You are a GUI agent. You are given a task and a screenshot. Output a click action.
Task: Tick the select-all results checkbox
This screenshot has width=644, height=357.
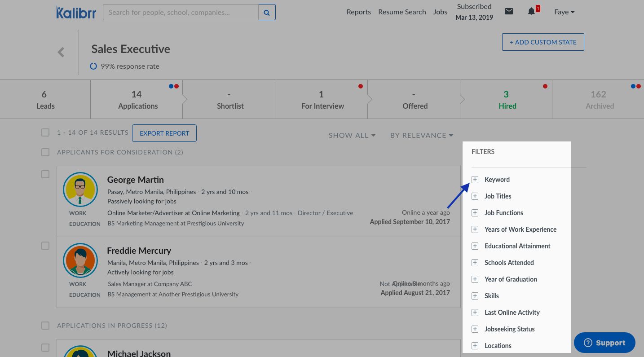pos(45,132)
